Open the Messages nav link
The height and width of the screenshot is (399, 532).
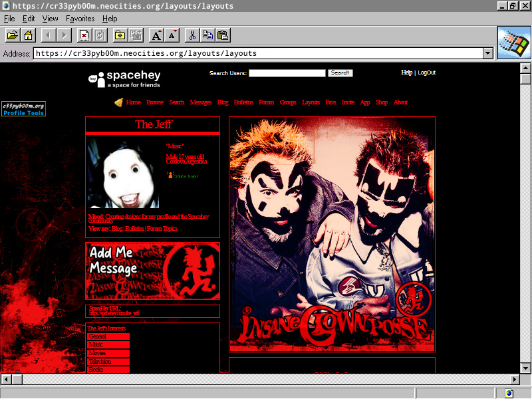tap(201, 102)
